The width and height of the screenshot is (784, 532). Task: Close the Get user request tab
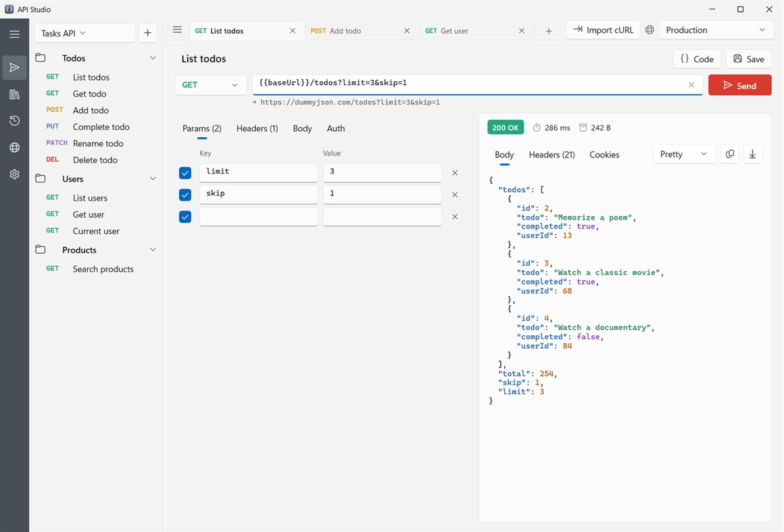(x=522, y=30)
